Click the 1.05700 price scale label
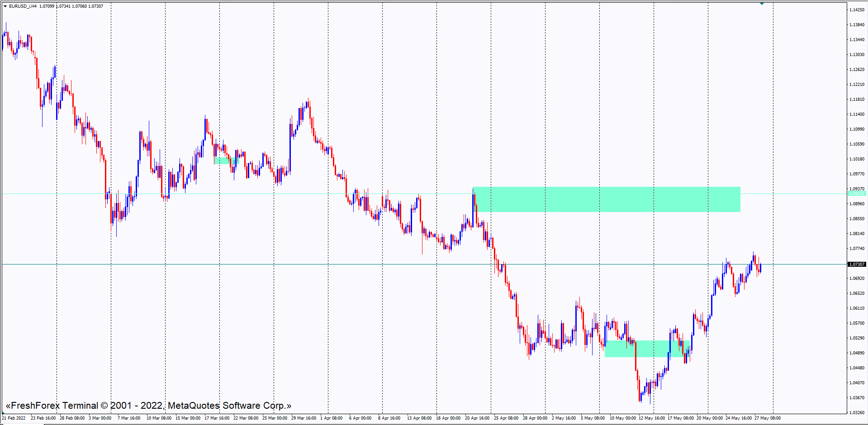Image resolution: width=868 pixels, height=425 pixels. tap(856, 323)
